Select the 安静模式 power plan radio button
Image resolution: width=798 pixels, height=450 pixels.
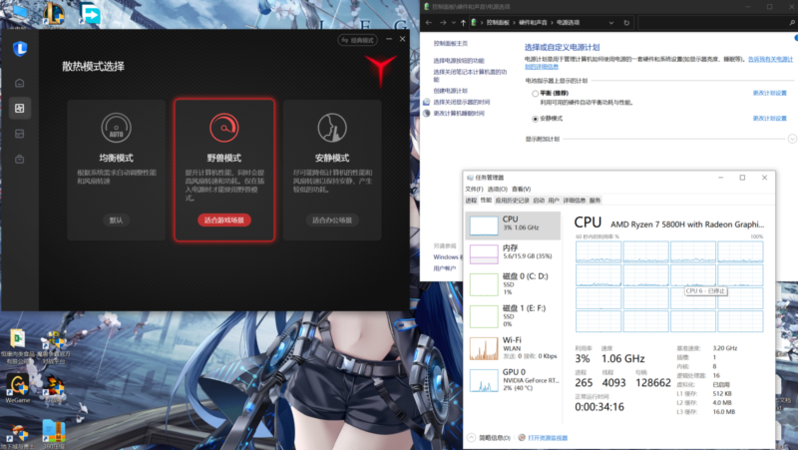(535, 118)
